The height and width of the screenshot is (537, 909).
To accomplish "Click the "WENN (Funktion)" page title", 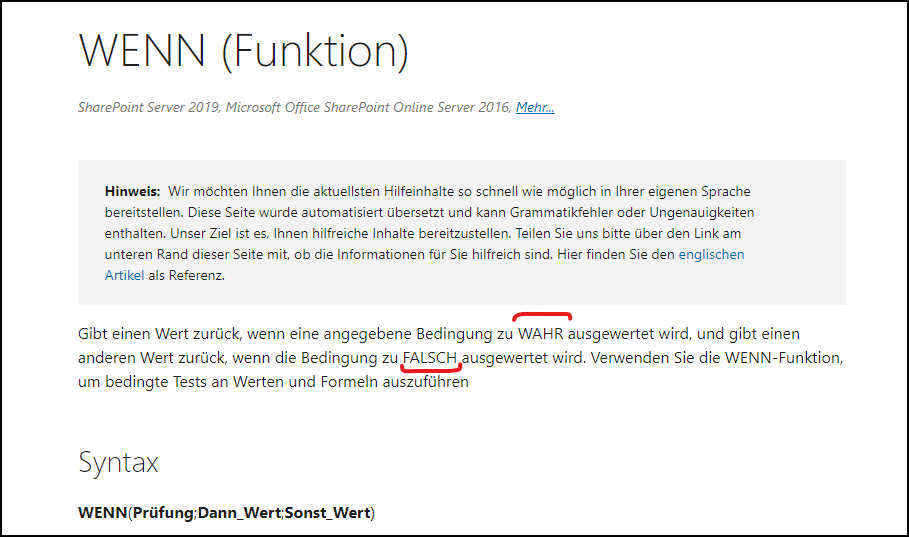I will coord(243,49).
